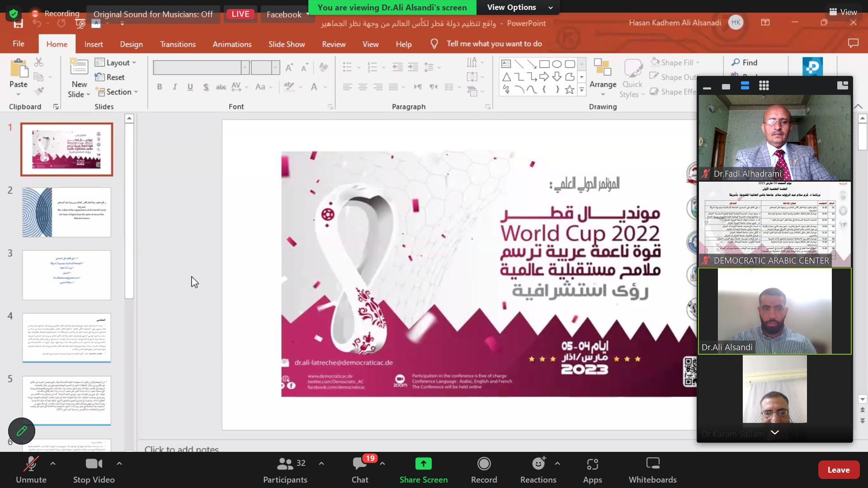Open the Slide Show ribbon tab
This screenshot has height=488, width=868.
tap(286, 44)
